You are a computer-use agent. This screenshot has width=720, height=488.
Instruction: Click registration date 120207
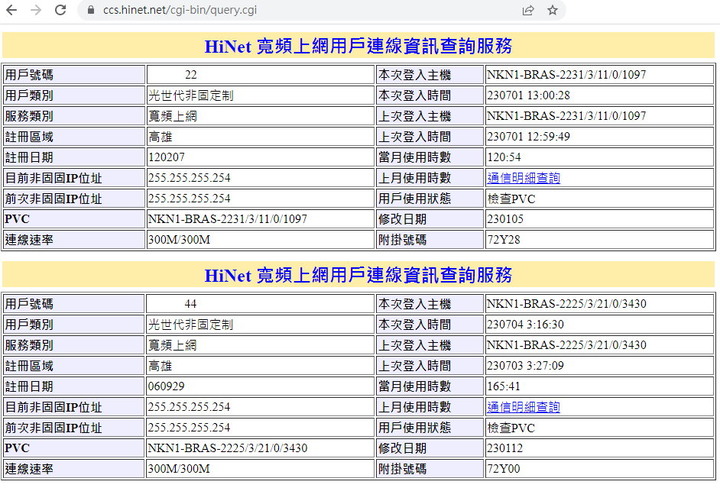click(x=166, y=157)
